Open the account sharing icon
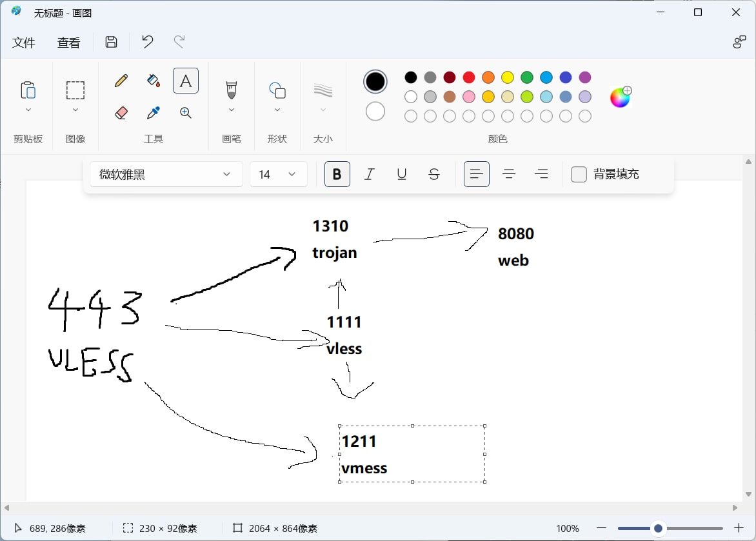The height and width of the screenshot is (541, 756). pos(739,42)
